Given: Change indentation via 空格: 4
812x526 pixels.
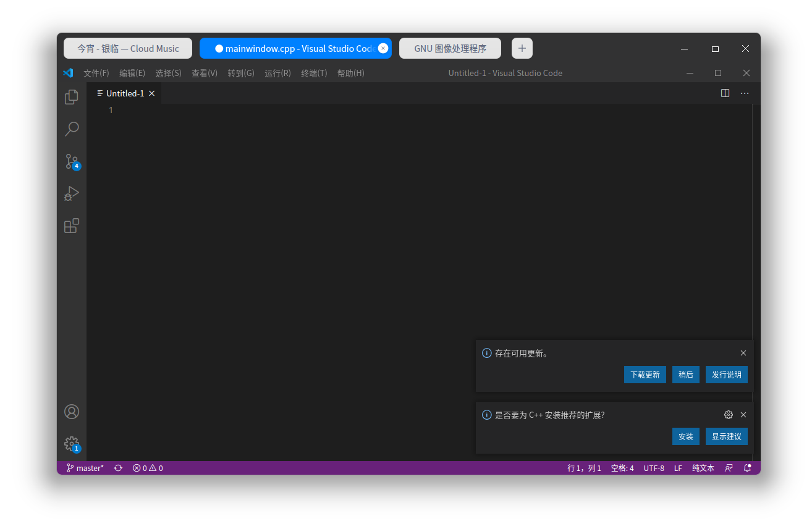Looking at the screenshot, I should pos(622,469).
